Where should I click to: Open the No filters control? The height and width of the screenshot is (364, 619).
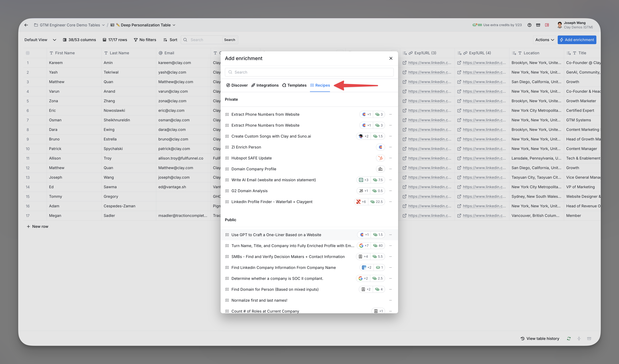pos(145,40)
